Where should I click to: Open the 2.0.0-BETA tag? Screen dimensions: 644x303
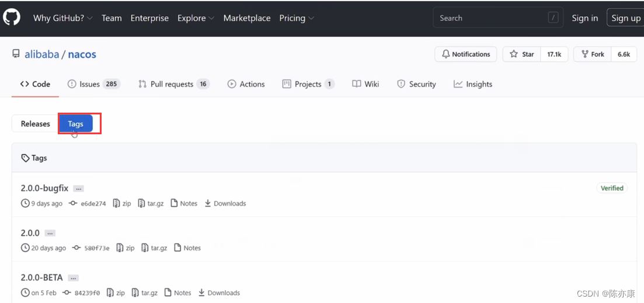tap(41, 277)
